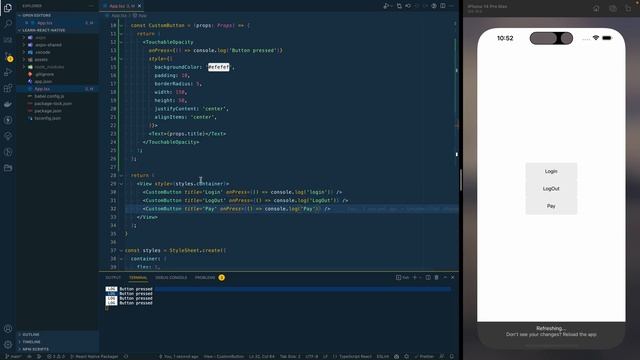Click the highlighted backgroundColor value on line 15
The width and height of the screenshot is (640, 360).
pyautogui.click(x=219, y=67)
